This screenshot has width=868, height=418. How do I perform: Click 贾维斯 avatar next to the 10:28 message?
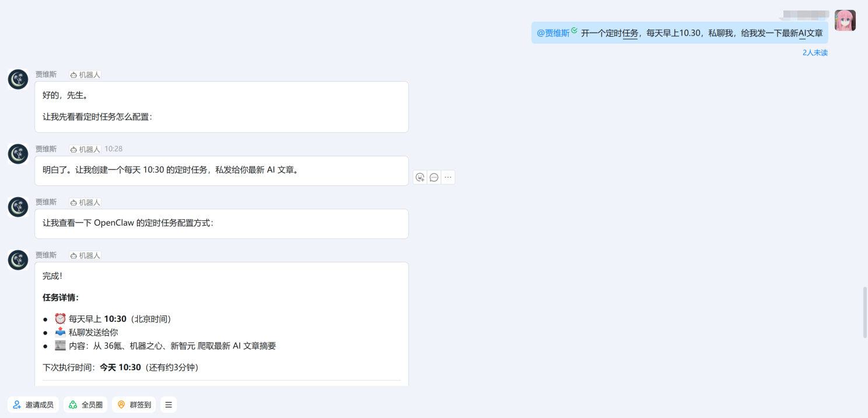click(18, 154)
